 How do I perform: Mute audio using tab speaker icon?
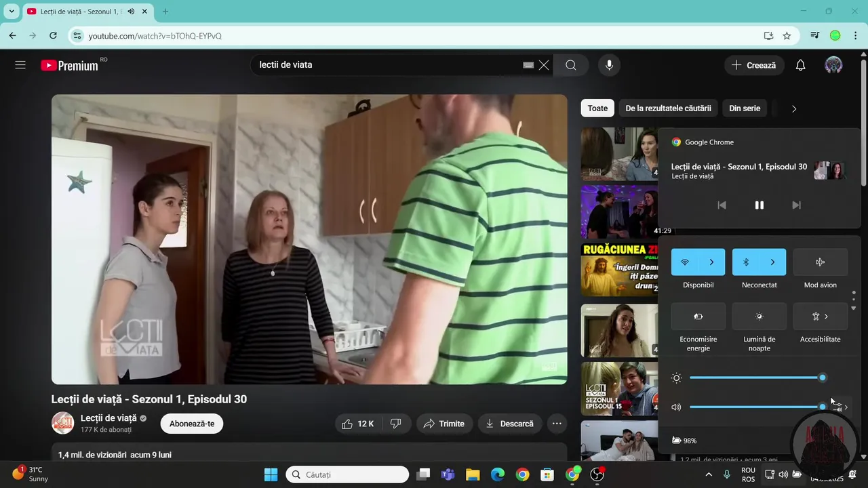click(x=131, y=12)
